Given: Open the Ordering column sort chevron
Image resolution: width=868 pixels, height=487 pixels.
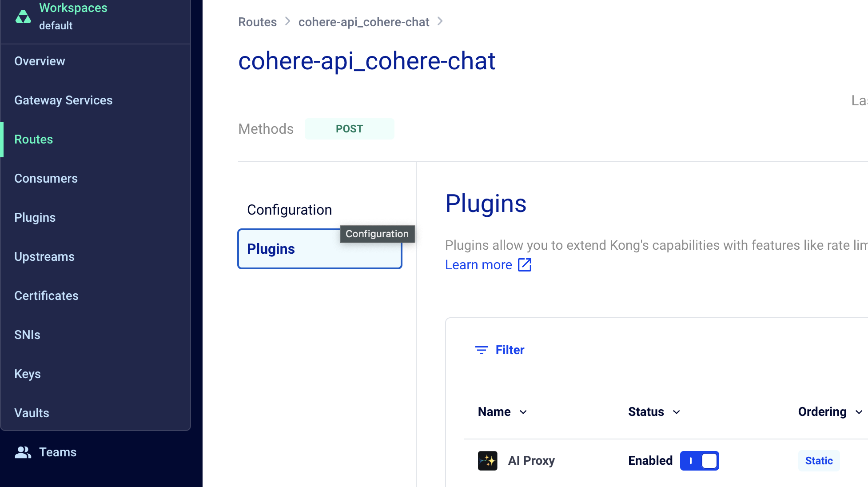Looking at the screenshot, I should (859, 412).
